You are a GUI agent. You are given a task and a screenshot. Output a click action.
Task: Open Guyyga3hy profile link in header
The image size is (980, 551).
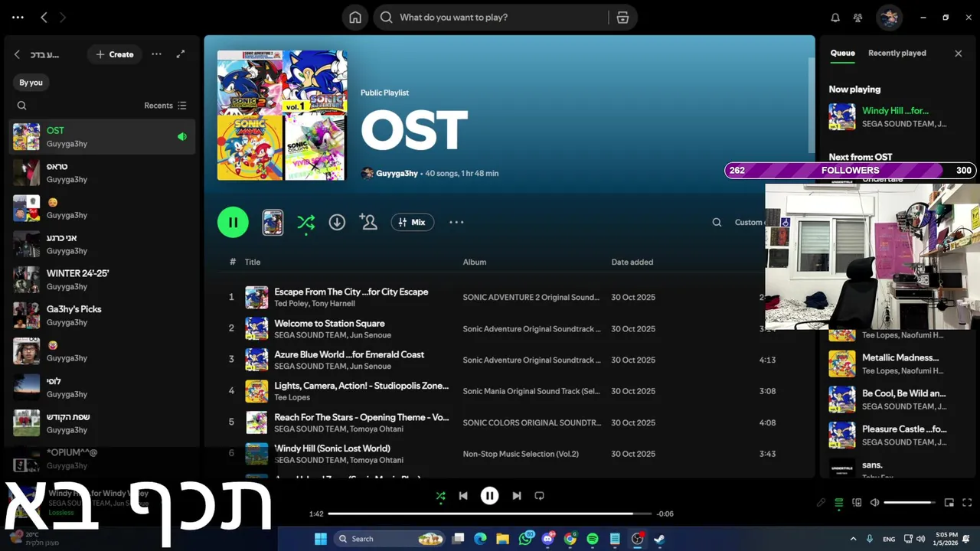point(397,174)
